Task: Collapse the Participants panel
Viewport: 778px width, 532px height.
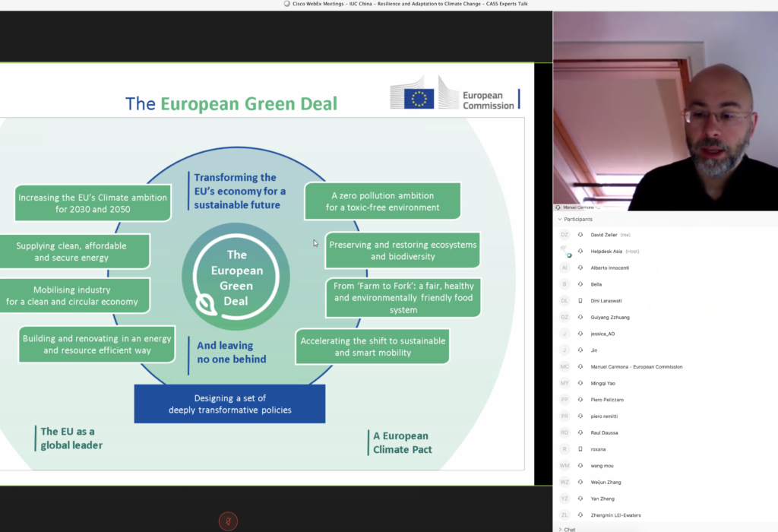Action: click(558, 220)
